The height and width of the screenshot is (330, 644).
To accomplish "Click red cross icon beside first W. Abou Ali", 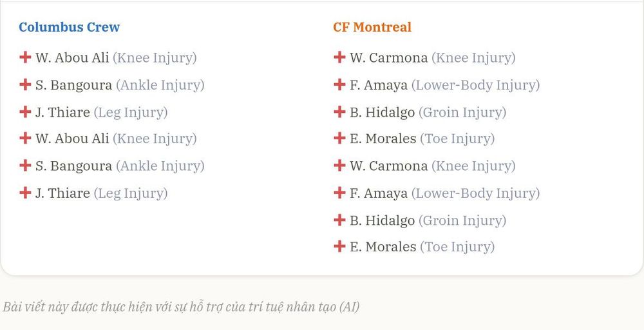I will point(25,57).
